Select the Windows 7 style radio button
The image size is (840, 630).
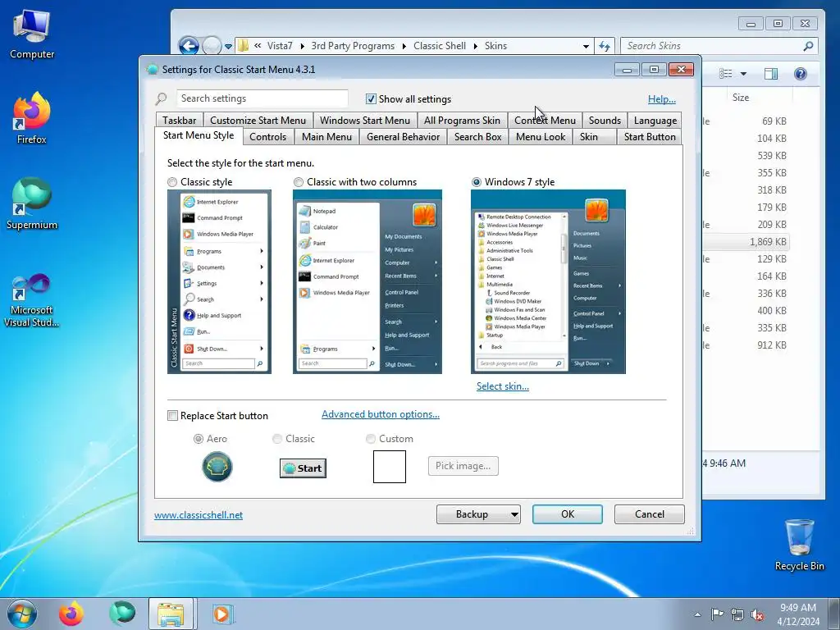[x=477, y=182]
